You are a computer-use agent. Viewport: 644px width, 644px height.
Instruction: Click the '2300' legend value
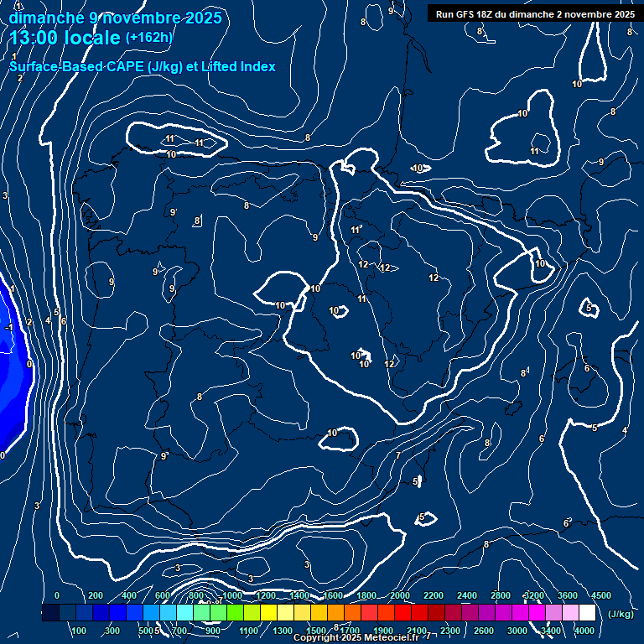tap(450, 631)
